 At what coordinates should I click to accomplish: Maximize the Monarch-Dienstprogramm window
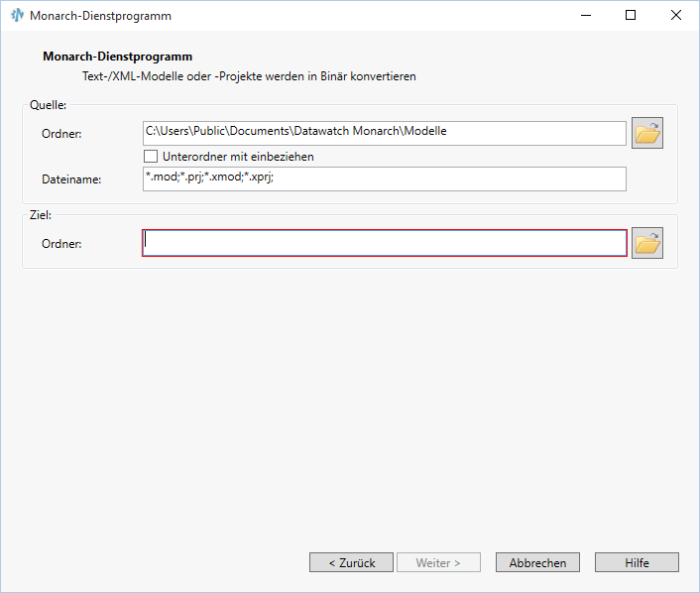coord(631,16)
